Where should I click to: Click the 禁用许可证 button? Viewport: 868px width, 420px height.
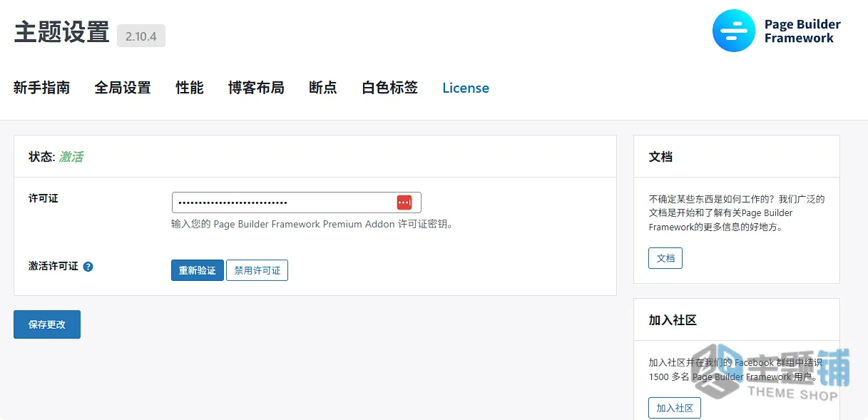[257, 270]
